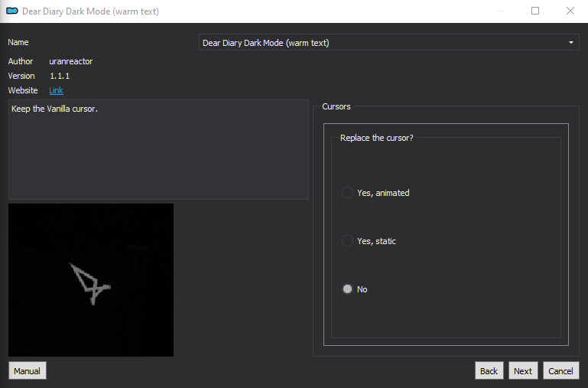This screenshot has width=588, height=388.
Task: Go Back to the previous step
Action: pos(489,370)
